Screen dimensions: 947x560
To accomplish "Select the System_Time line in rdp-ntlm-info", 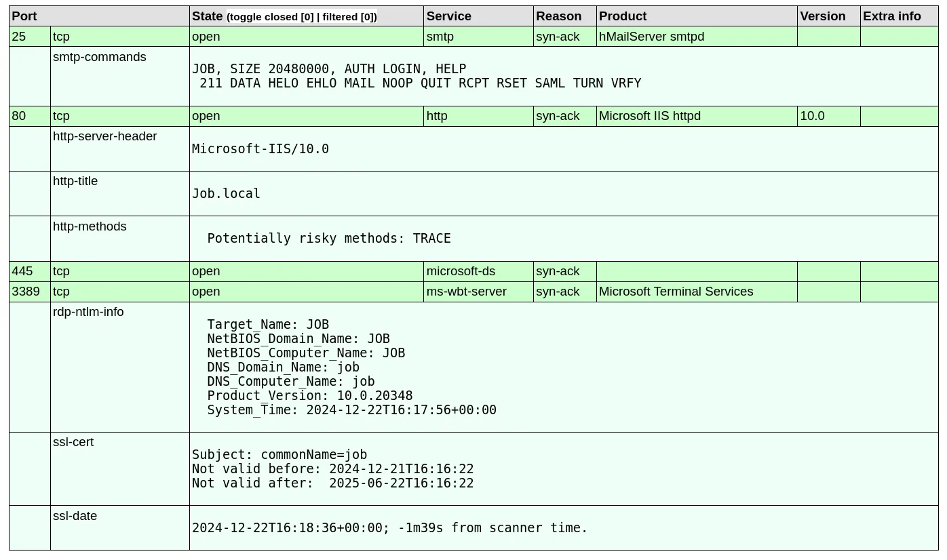I will (x=352, y=410).
